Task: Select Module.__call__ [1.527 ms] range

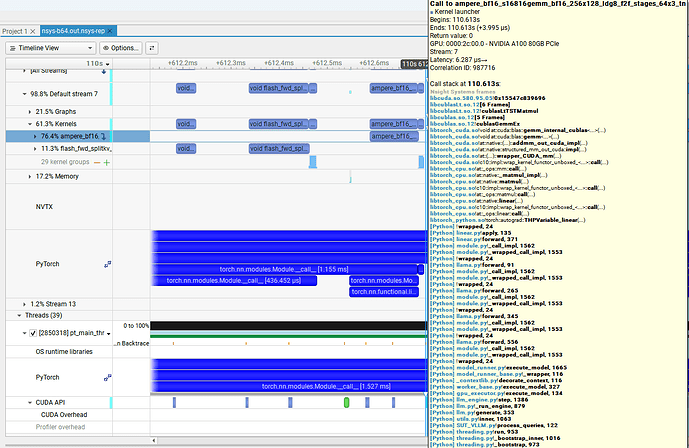Action: 290,387
